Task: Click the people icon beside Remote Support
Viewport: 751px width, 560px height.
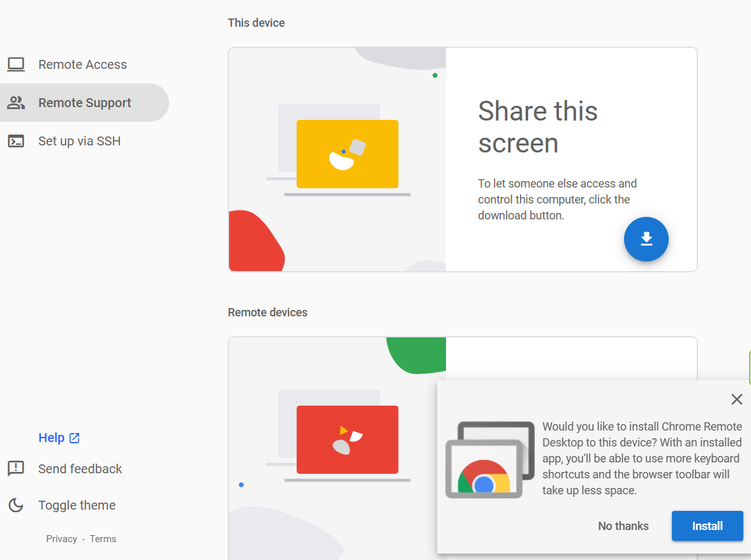Action: tap(16, 103)
